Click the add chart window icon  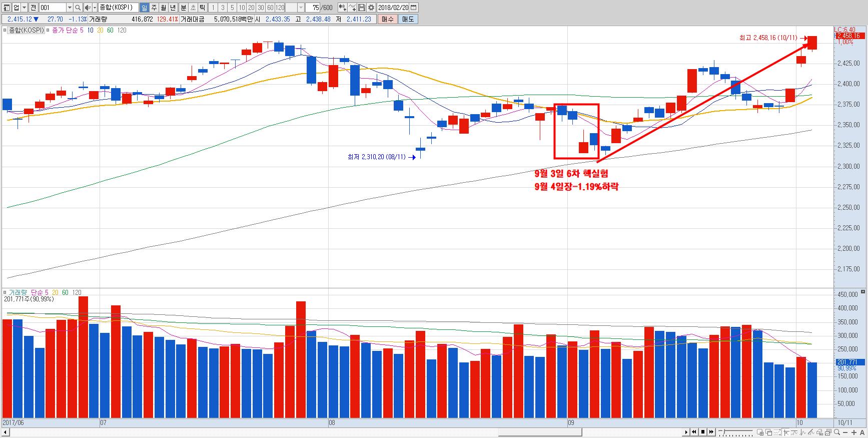click(760, 432)
